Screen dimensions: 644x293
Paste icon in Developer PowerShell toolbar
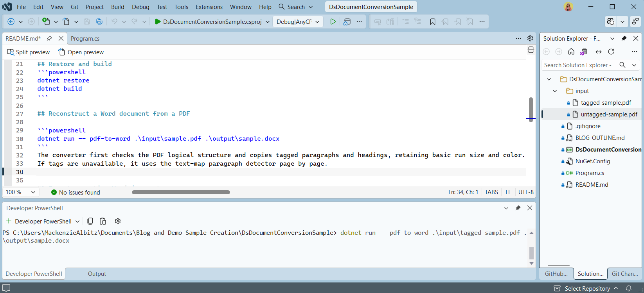pos(103,221)
